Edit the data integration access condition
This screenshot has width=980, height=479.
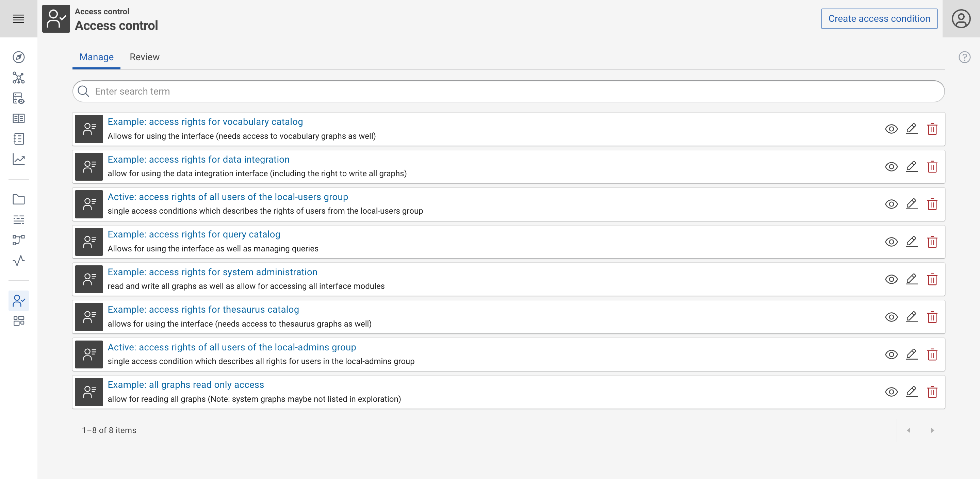(912, 167)
